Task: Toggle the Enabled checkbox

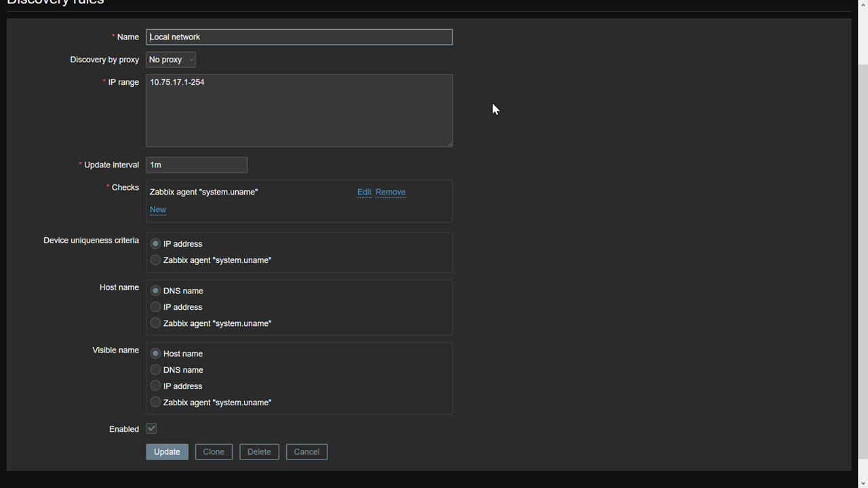Action: [152, 428]
